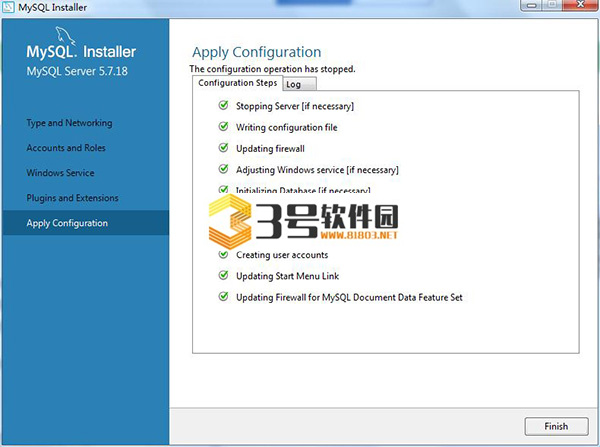Click check icon for Creating user accounts
The width and height of the screenshot is (600, 447).
tap(223, 254)
